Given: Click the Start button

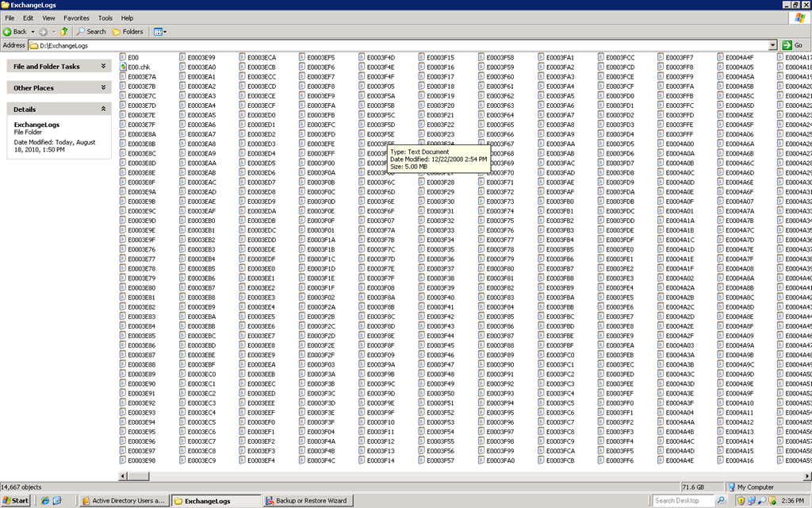Looking at the screenshot, I should [16, 501].
